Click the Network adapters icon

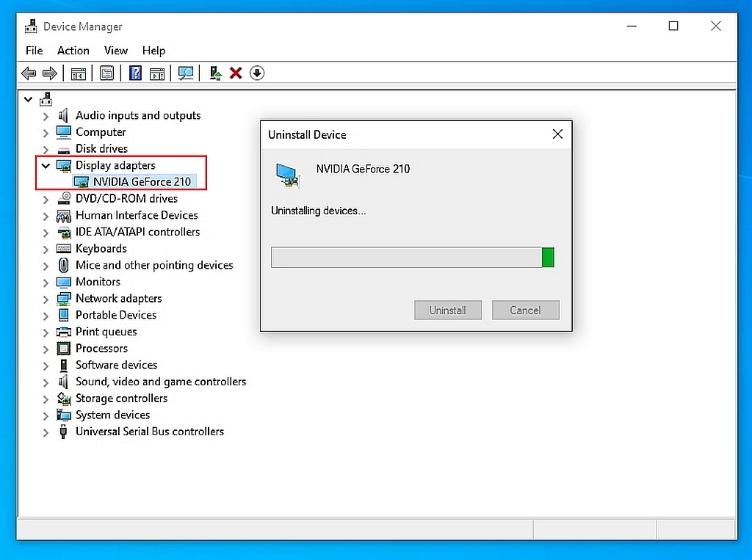(x=64, y=299)
